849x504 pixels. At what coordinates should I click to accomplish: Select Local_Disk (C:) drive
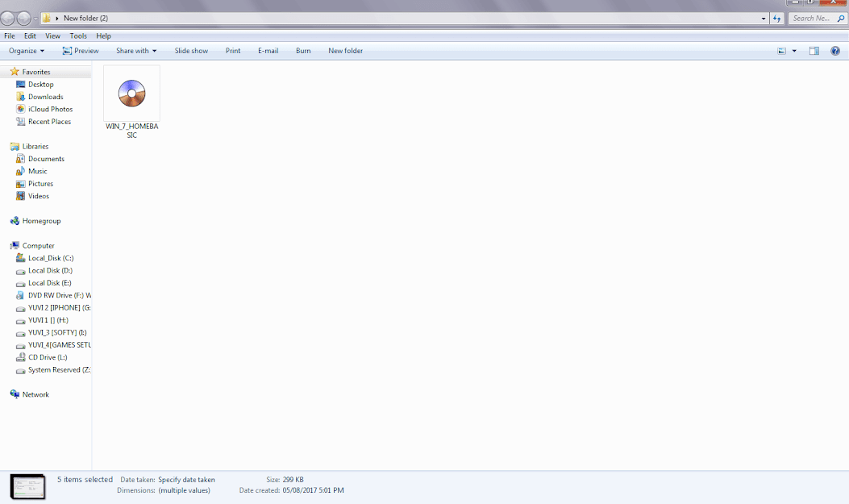tap(50, 258)
